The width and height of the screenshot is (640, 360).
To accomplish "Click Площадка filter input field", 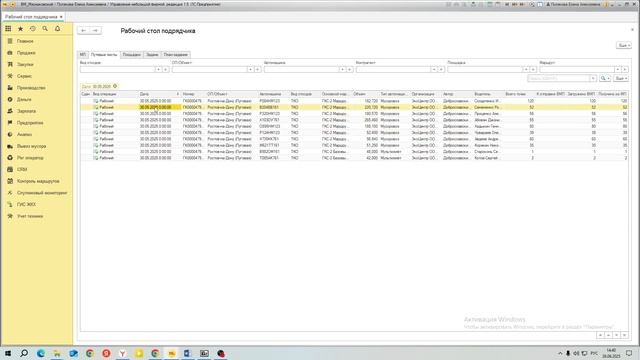I will [x=485, y=69].
